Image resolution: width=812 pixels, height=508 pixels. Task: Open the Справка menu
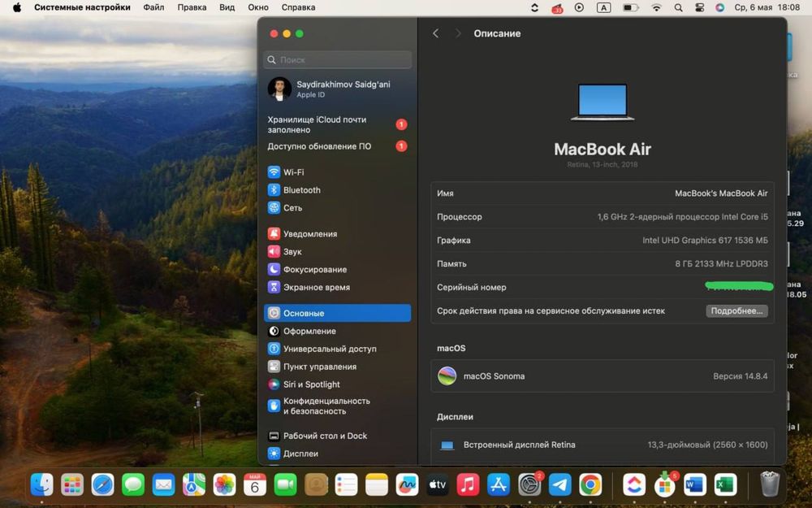click(x=298, y=7)
